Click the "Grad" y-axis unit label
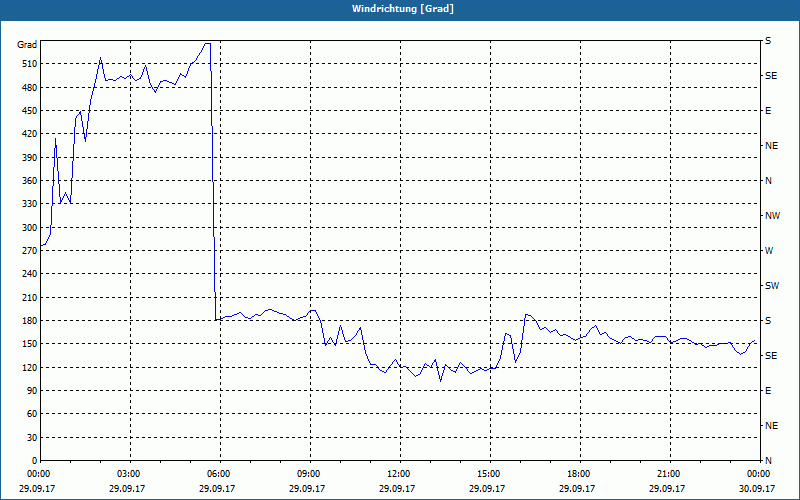 point(27,45)
